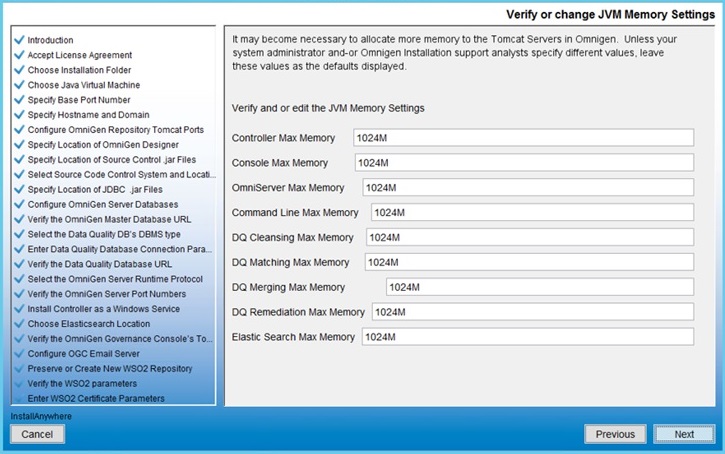Image resolution: width=725 pixels, height=454 pixels.
Task: Click the Configure OmniGen Server Databases text
Action: (103, 204)
